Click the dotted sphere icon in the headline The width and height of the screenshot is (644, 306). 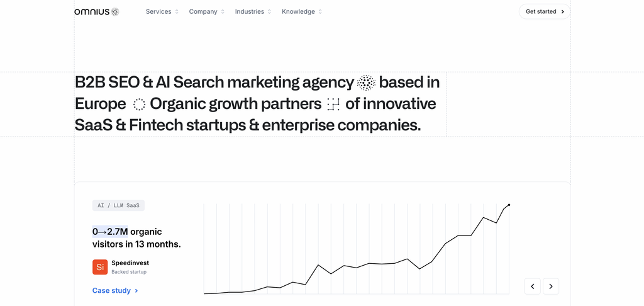pyautogui.click(x=367, y=82)
